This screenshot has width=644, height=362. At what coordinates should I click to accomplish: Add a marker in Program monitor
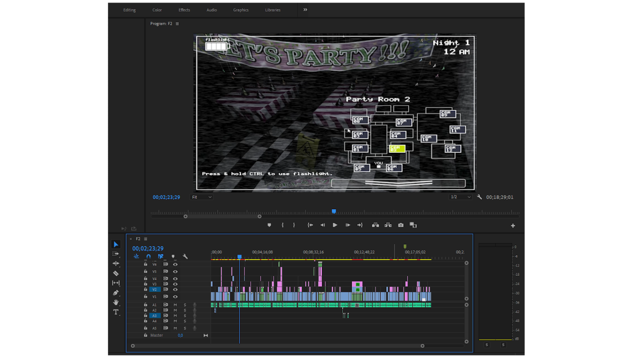click(x=269, y=225)
